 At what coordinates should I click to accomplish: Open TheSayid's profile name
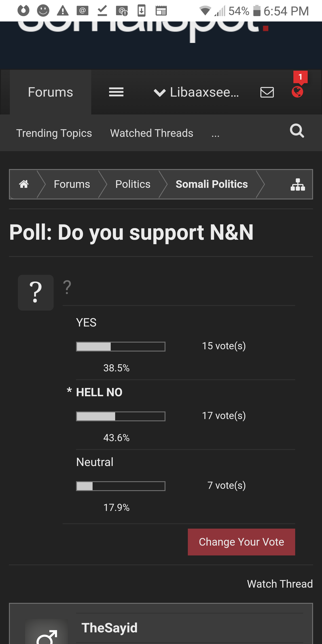[x=109, y=627]
